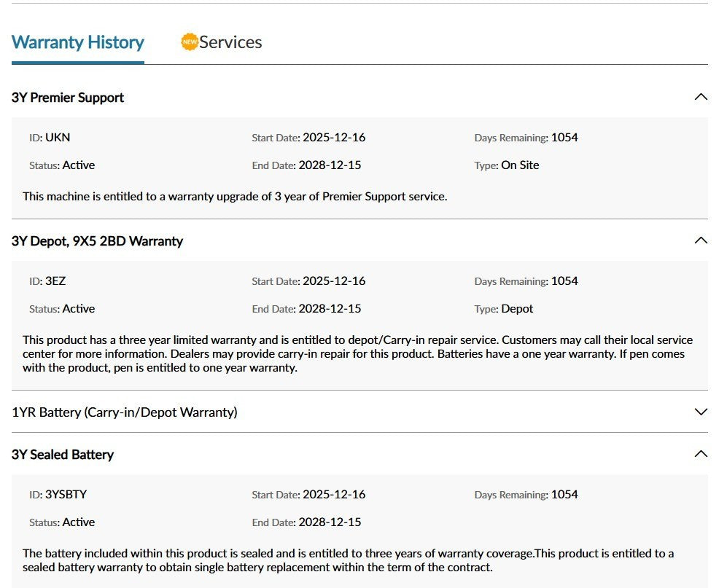Click Depot warranty Start Date 2025-12-16
This screenshot has height=588, width=727.
point(334,281)
